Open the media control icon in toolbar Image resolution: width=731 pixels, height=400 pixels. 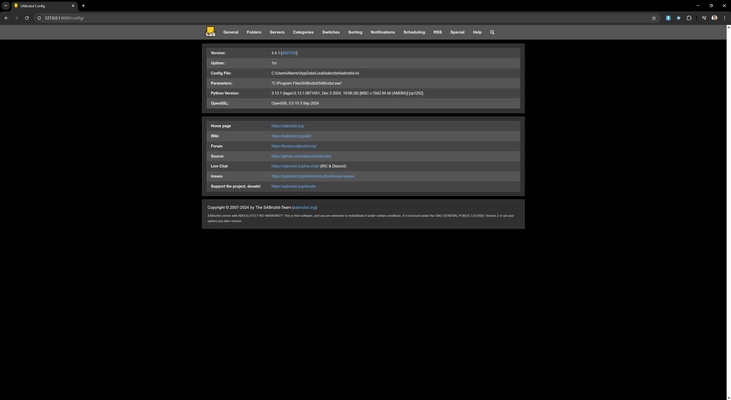pos(704,18)
